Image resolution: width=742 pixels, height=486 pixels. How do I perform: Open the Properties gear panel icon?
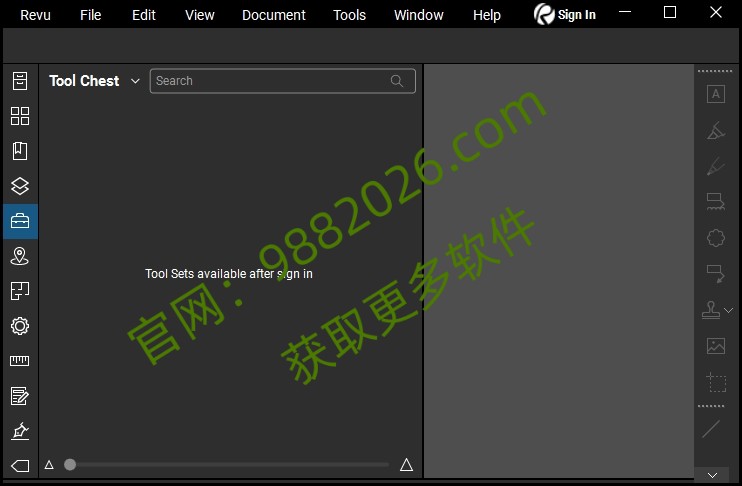[x=20, y=326]
